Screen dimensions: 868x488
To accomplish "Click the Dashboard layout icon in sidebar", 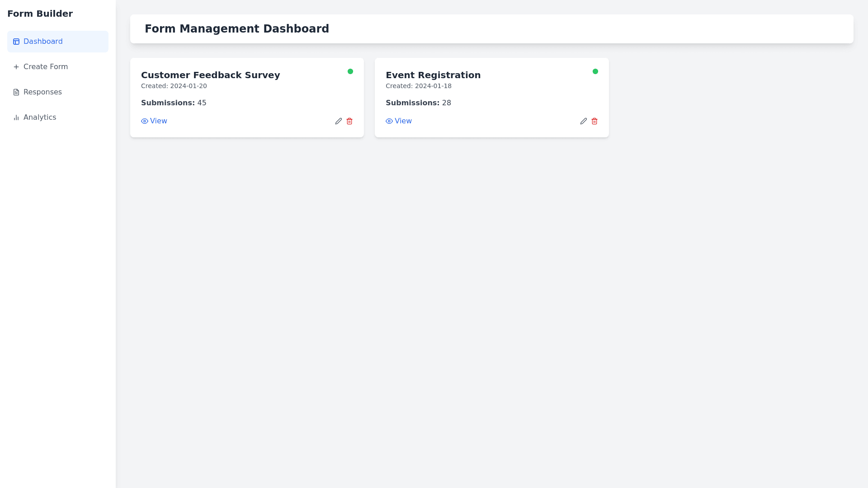I will (16, 42).
